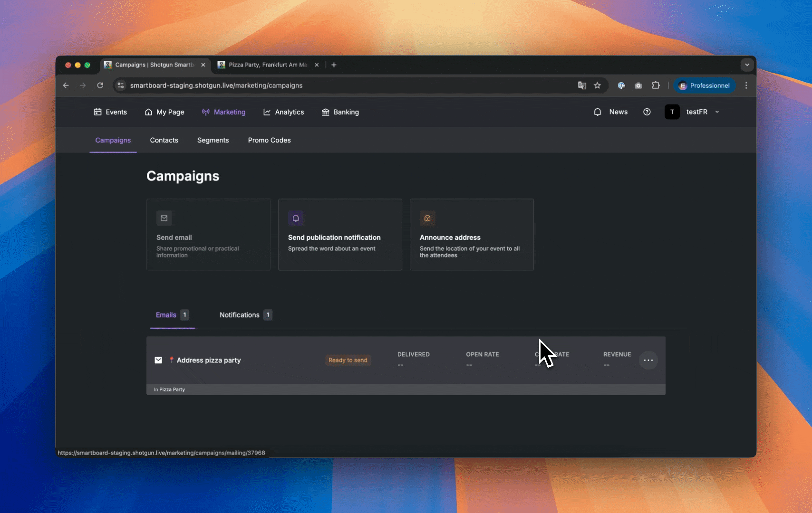Click the Analytics chart icon

(267, 112)
